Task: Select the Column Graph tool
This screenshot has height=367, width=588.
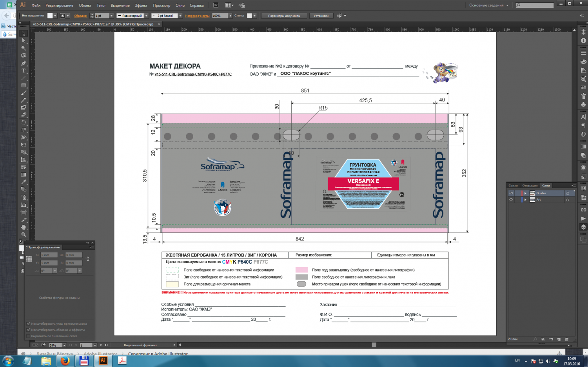Action: (x=24, y=205)
